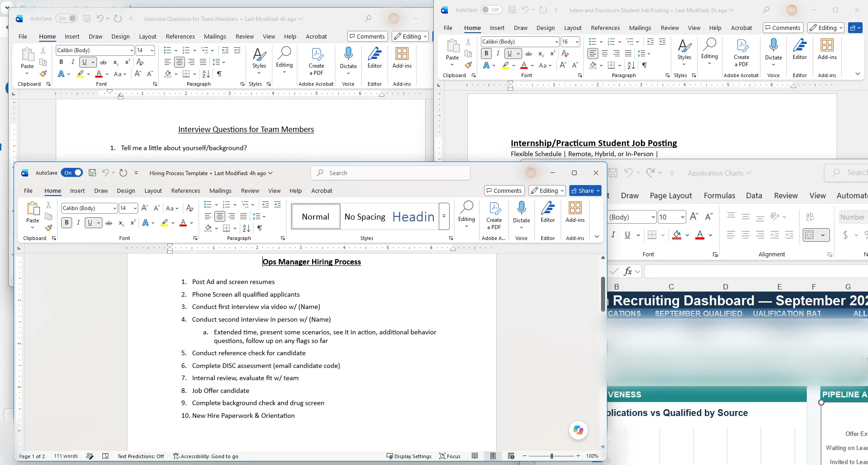Toggle subscript in Hiring Process Template ribbon
Screen dimensions: 868x465
coord(121,223)
